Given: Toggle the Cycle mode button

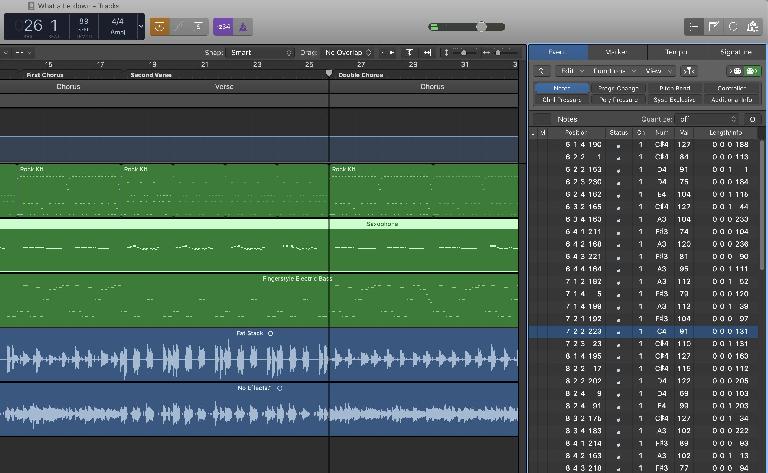Looking at the screenshot, I should (159, 27).
